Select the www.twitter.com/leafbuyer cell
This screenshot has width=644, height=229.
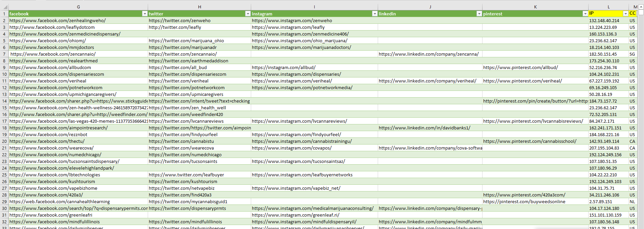(199, 175)
